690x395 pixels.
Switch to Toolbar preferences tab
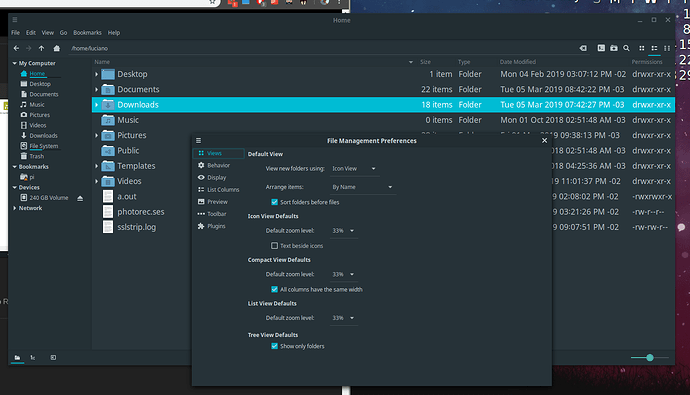click(x=218, y=214)
